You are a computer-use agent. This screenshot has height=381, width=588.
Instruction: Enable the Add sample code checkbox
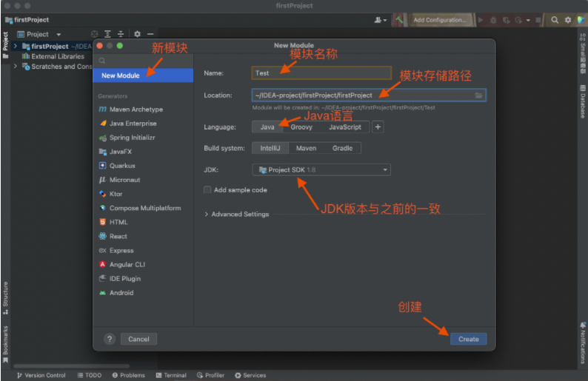pos(207,190)
